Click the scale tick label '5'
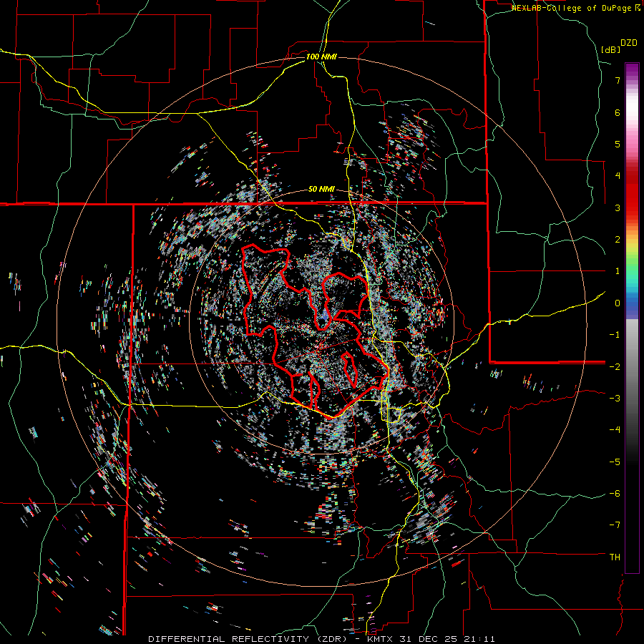The height and width of the screenshot is (644, 644). click(618, 144)
